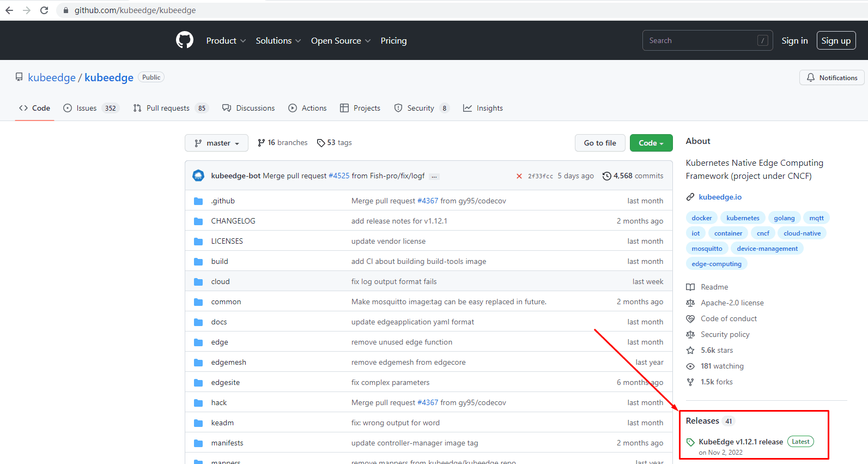Select the Code tab
The height and width of the screenshot is (464, 868).
(34, 108)
